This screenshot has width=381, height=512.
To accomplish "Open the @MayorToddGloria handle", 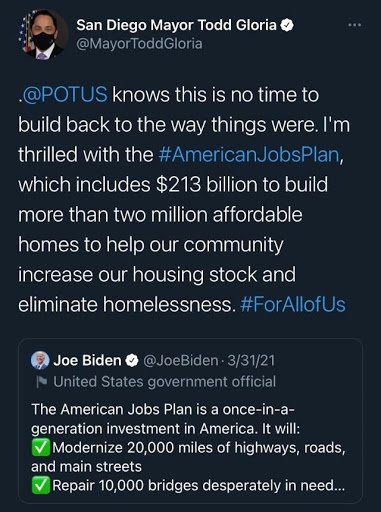I will (x=139, y=44).
